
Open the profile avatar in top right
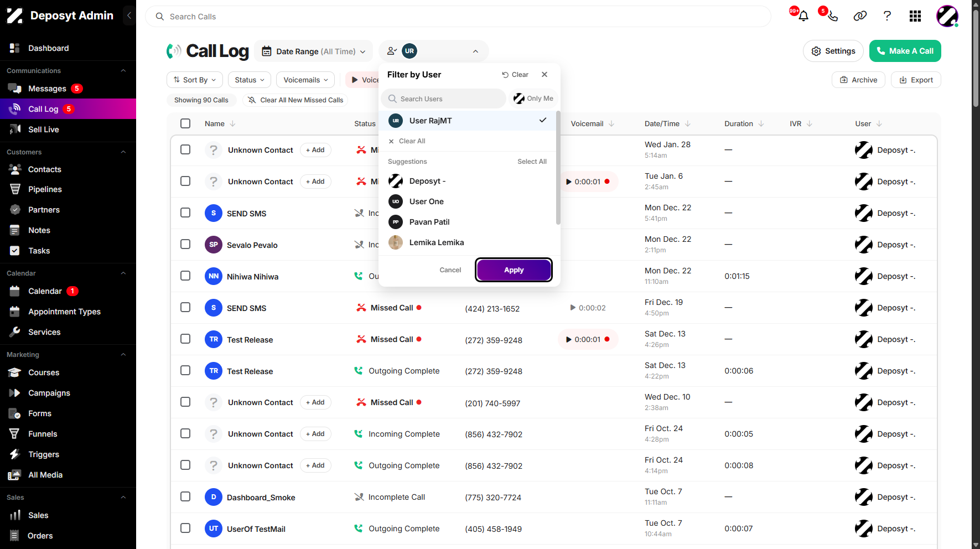(x=947, y=16)
